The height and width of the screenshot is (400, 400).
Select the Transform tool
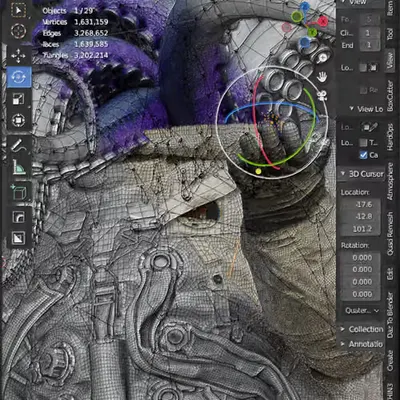point(18,120)
